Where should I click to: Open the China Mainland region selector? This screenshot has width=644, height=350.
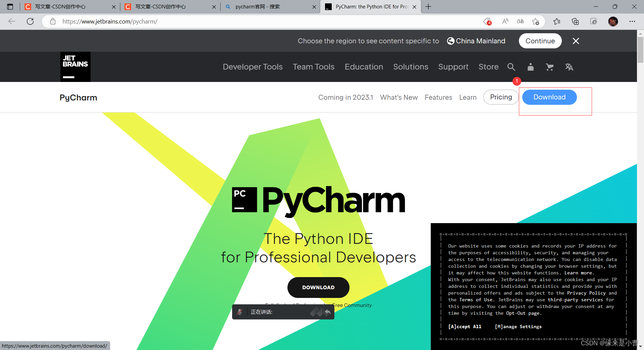[x=476, y=41]
